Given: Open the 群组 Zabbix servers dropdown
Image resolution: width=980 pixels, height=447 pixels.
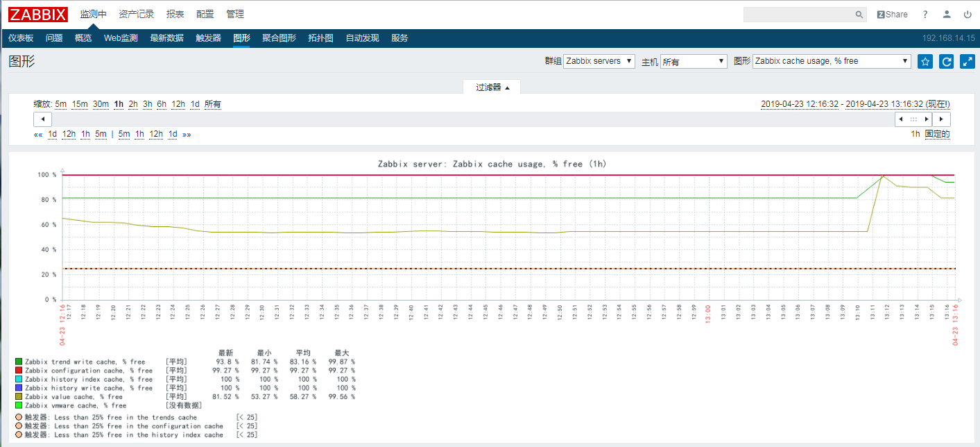Looking at the screenshot, I should pyautogui.click(x=599, y=61).
